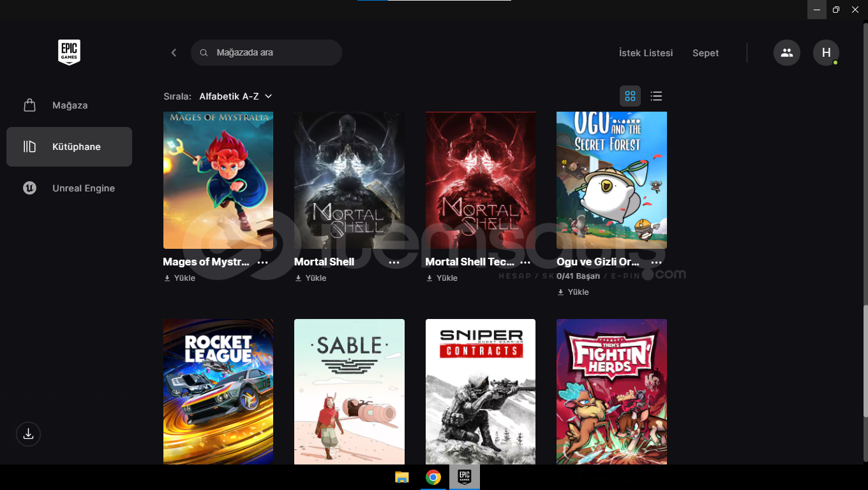This screenshot has width=868, height=490.
Task: Open the Sepet cart
Action: point(705,53)
